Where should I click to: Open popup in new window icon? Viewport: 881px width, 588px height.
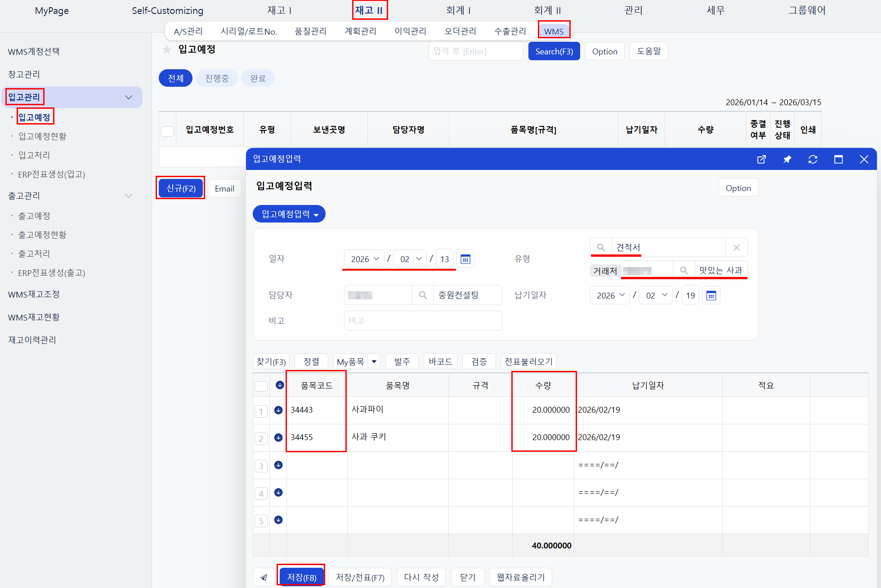click(761, 159)
